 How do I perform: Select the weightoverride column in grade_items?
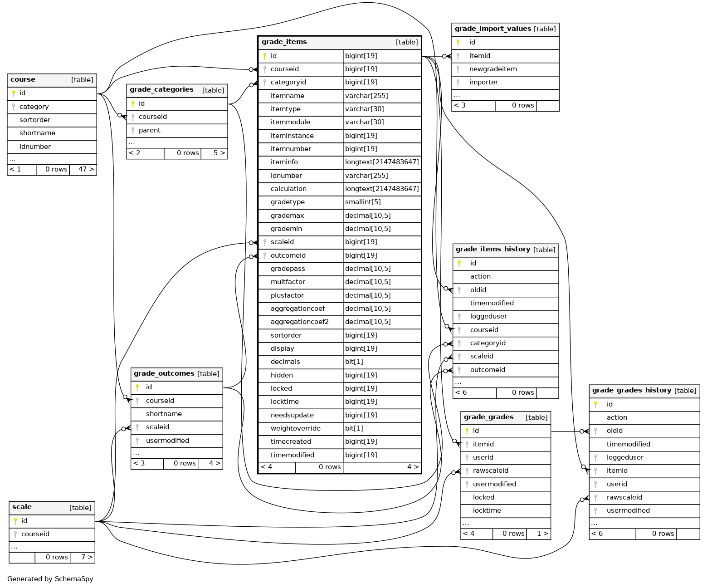(301, 429)
